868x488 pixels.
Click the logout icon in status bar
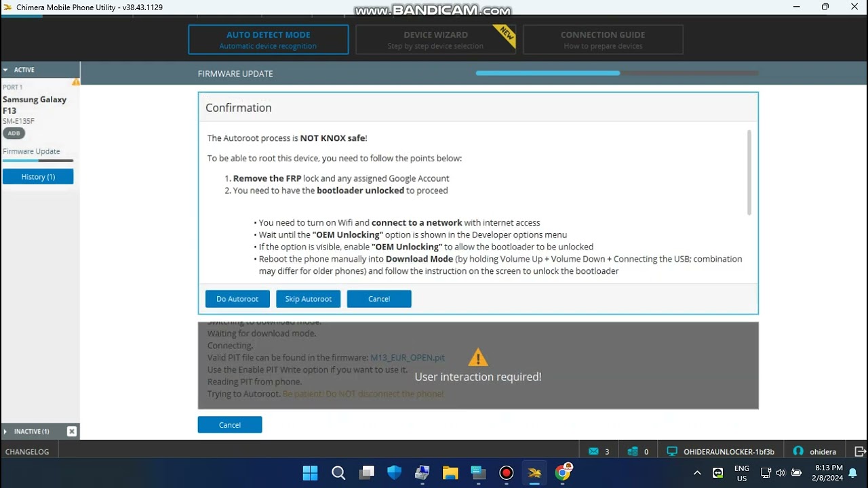(860, 451)
